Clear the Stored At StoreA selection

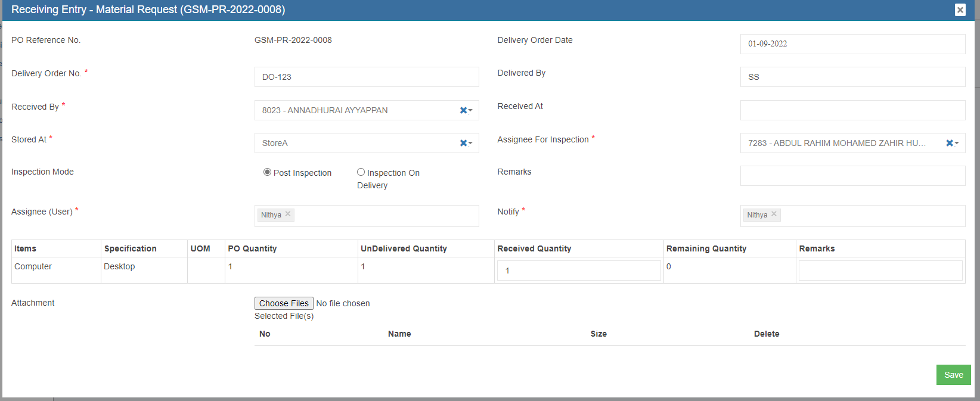(x=463, y=143)
